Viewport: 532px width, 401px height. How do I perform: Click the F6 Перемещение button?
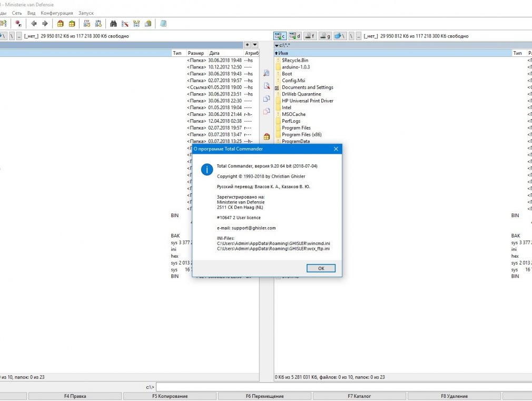pyautogui.click(x=264, y=396)
